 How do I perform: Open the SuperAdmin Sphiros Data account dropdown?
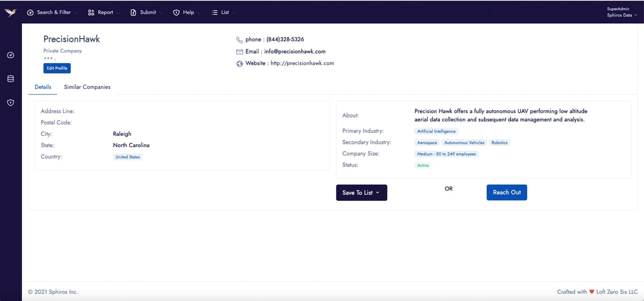click(622, 12)
